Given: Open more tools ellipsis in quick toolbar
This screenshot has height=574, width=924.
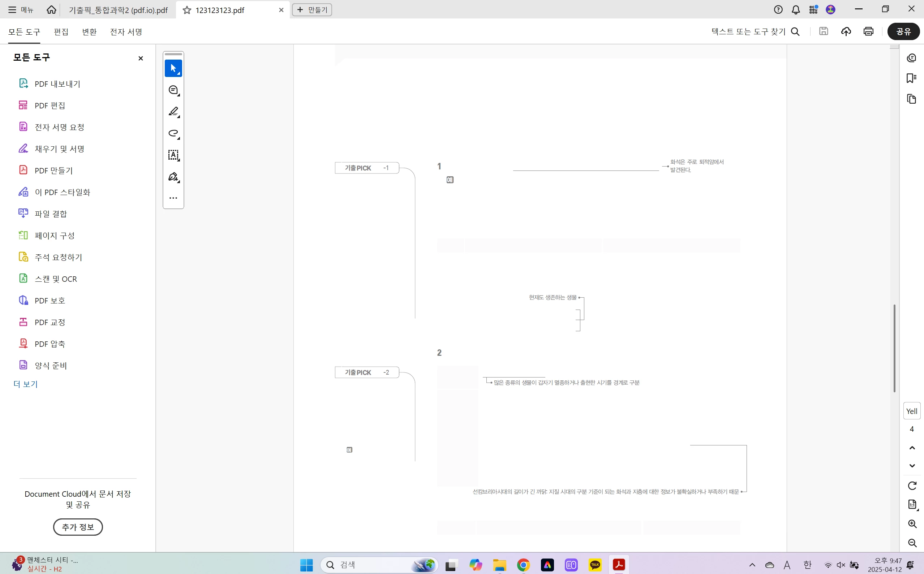Looking at the screenshot, I should coord(173,198).
